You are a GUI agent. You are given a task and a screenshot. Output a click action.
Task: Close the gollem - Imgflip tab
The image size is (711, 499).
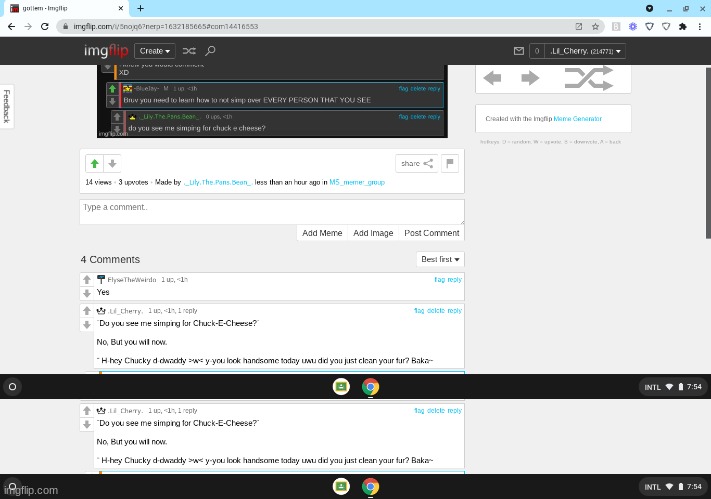pyautogui.click(x=121, y=8)
